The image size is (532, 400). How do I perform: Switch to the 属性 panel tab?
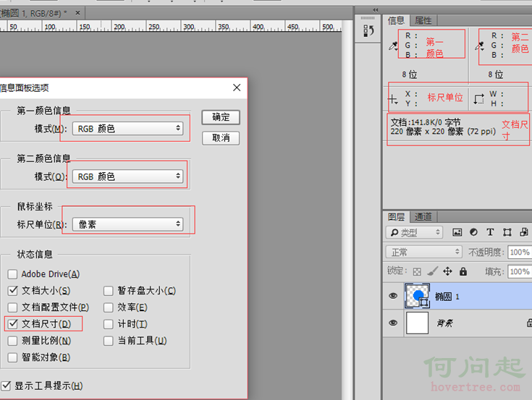point(423,21)
